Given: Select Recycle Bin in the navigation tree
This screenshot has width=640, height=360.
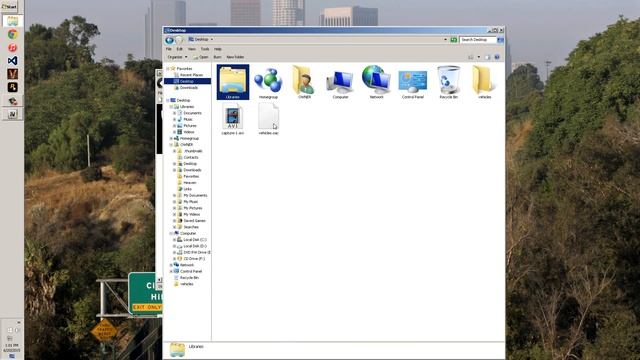Looking at the screenshot, I should pyautogui.click(x=186, y=278).
